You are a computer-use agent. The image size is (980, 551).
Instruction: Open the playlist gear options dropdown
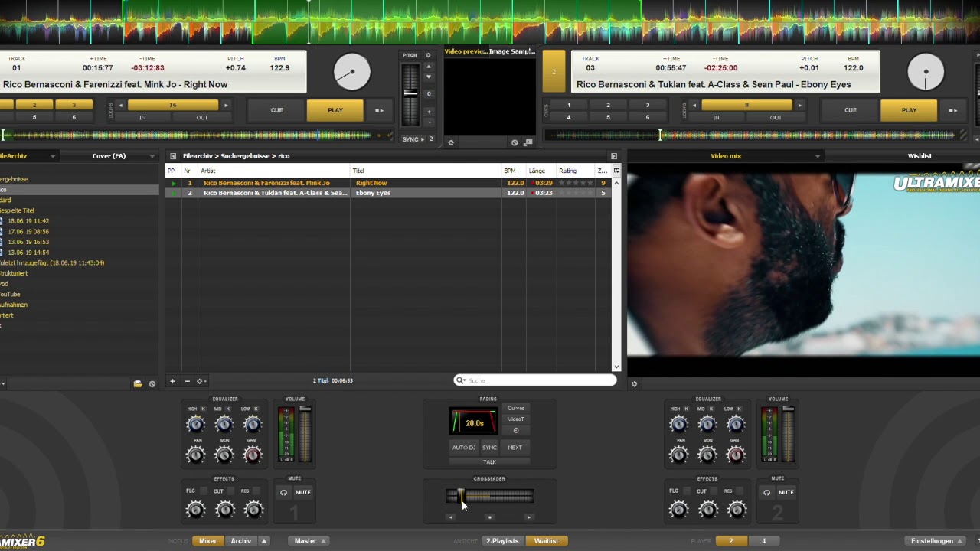(x=201, y=381)
